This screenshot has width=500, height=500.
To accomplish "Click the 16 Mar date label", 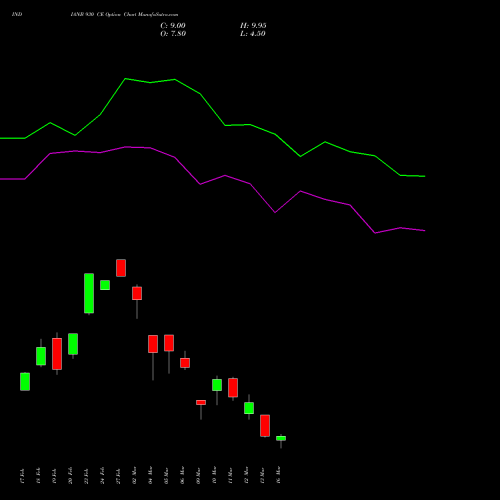I will point(278,475).
